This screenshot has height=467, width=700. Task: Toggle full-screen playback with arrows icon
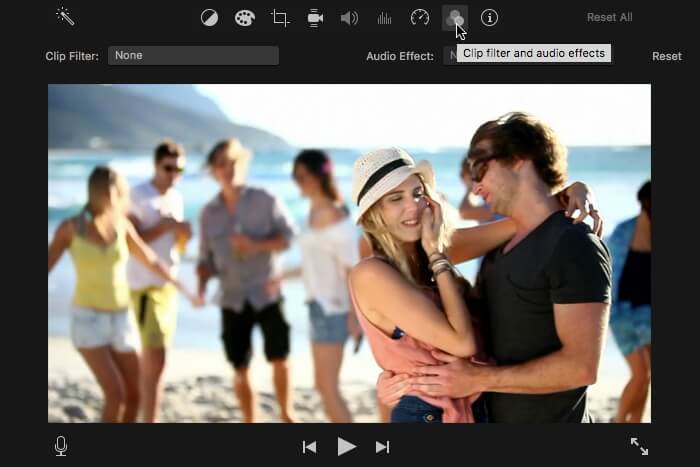639,446
